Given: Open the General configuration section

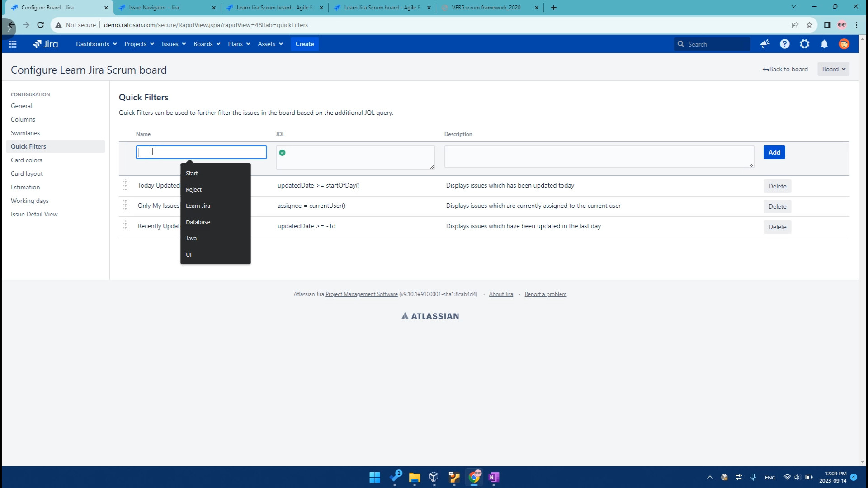Looking at the screenshot, I should click(21, 106).
